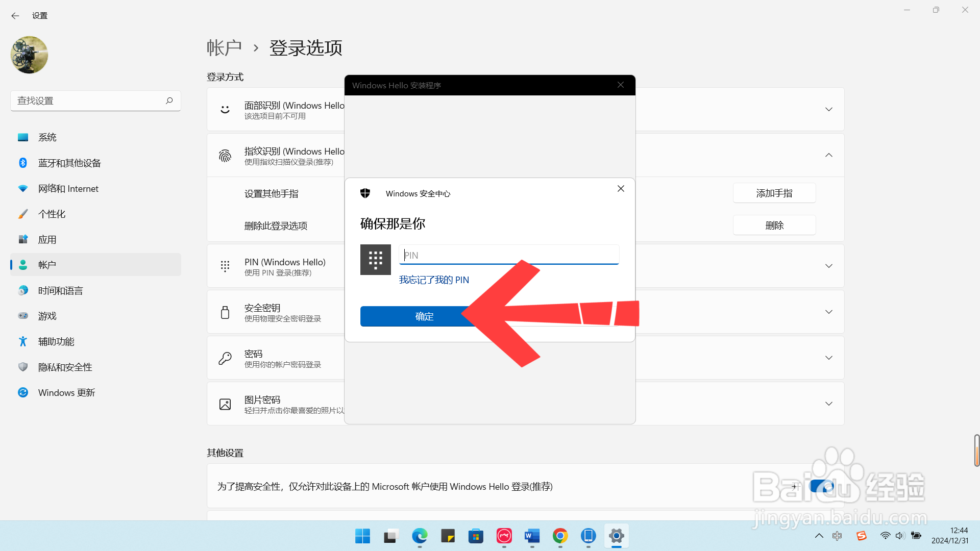Open 系统 settings sidebar icon
The image size is (980, 551).
(x=23, y=137)
